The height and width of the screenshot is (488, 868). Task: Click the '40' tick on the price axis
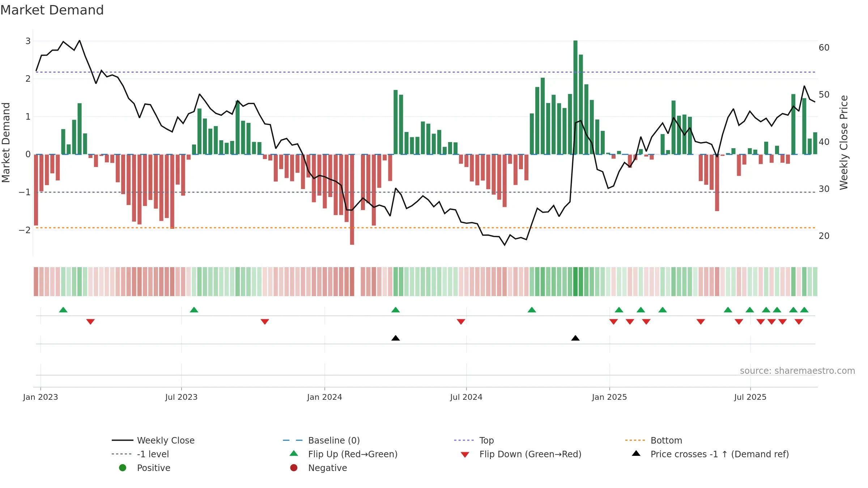[x=824, y=142]
